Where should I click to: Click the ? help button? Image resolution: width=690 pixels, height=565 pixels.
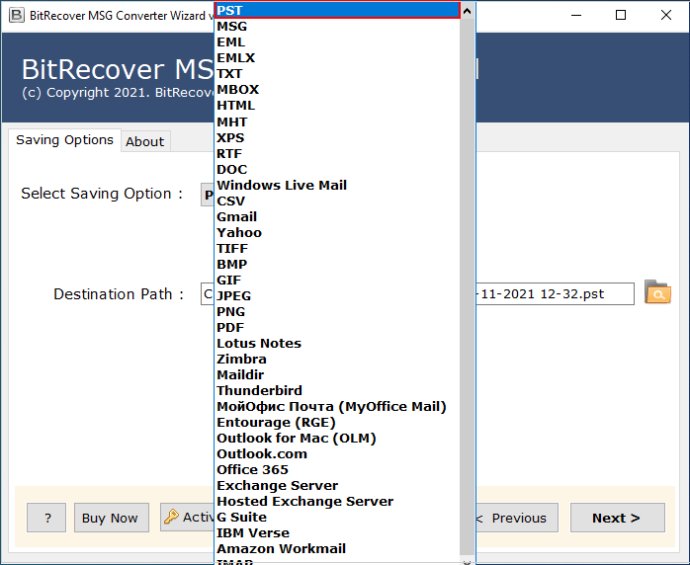(x=47, y=517)
